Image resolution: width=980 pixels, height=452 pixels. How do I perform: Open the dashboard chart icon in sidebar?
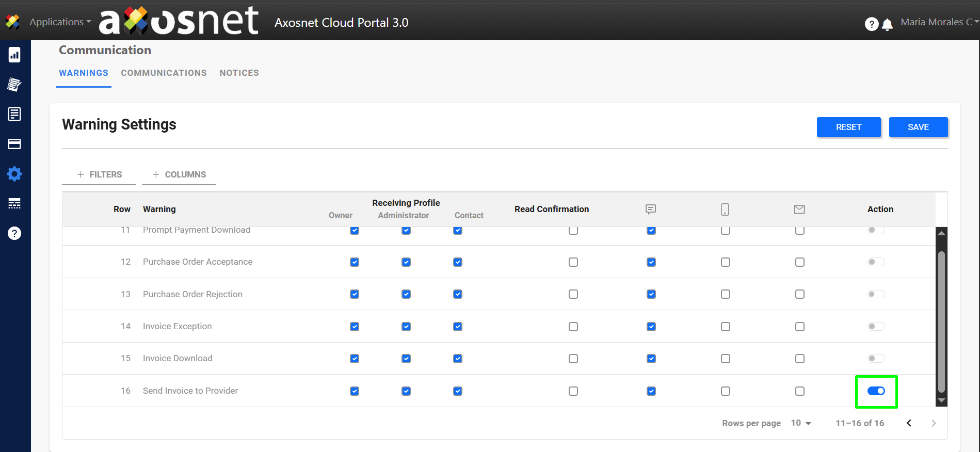(x=14, y=55)
